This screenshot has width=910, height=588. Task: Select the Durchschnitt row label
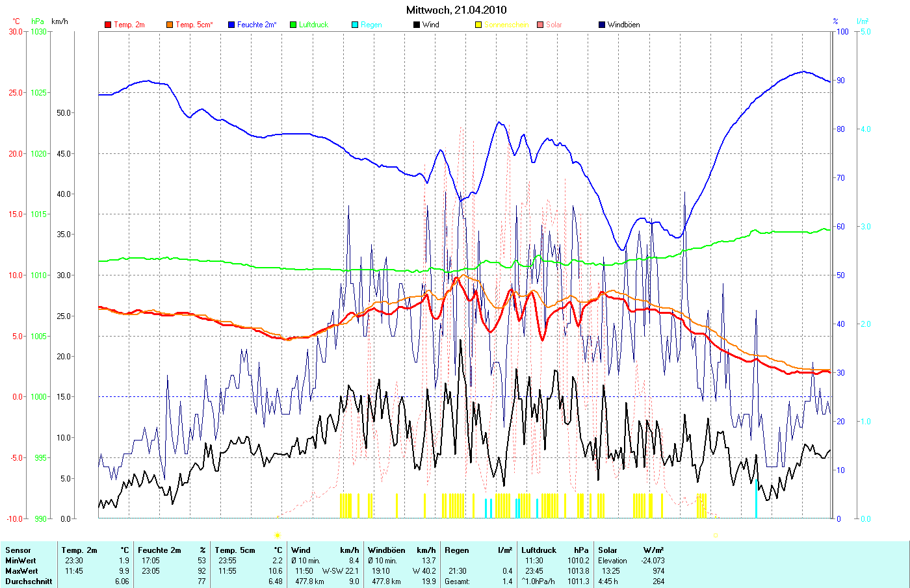[29, 582]
